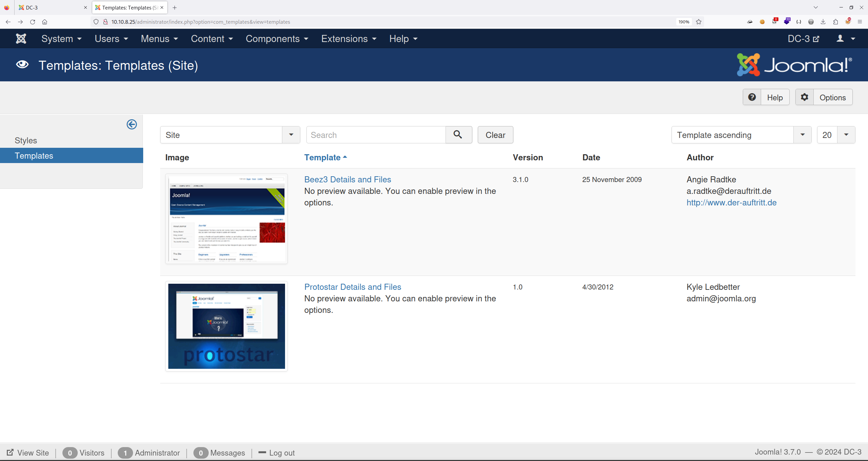This screenshot has width=868, height=461.
Task: Click Log out in the status bar
Action: (x=277, y=453)
